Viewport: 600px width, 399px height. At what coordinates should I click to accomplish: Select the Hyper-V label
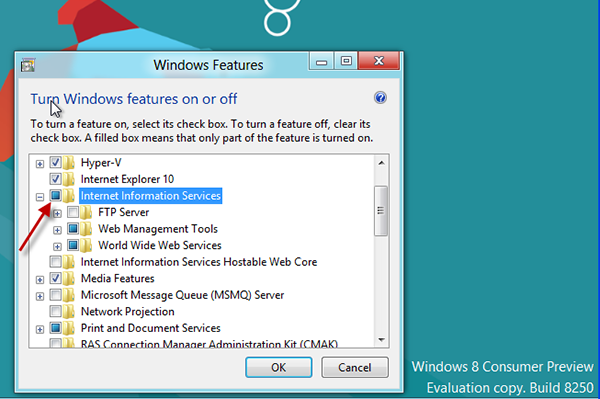pos(101,163)
